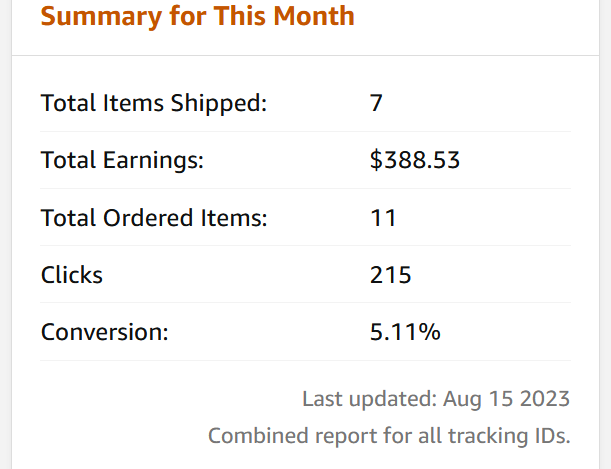Select the Conversion label
This screenshot has width=611, height=469.
tap(104, 332)
